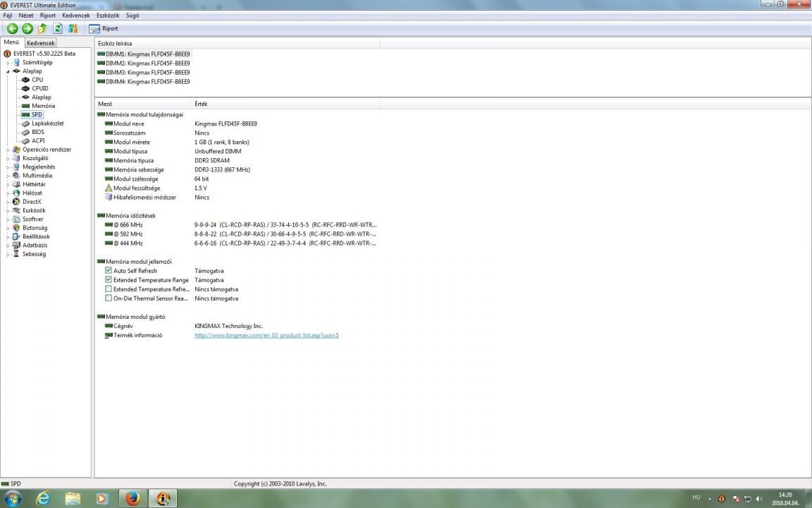Open the Kedvencek menu in menu bar
The width and height of the screenshot is (812, 508).
(x=75, y=16)
